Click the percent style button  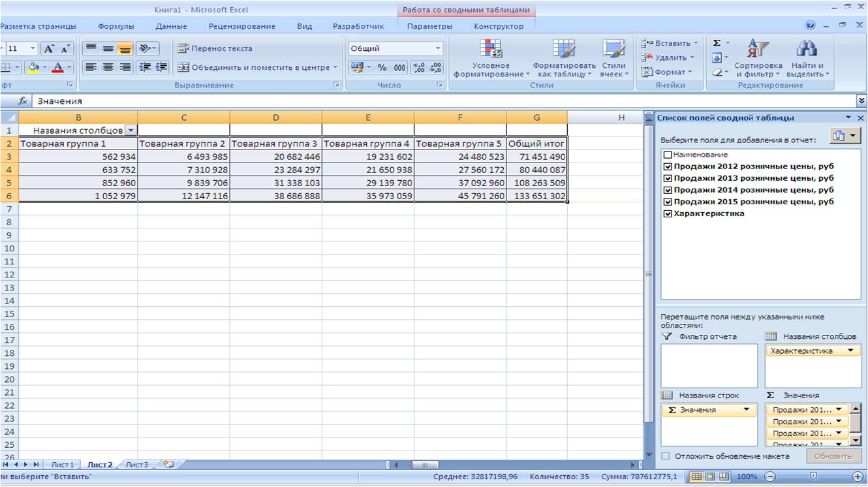tap(382, 67)
